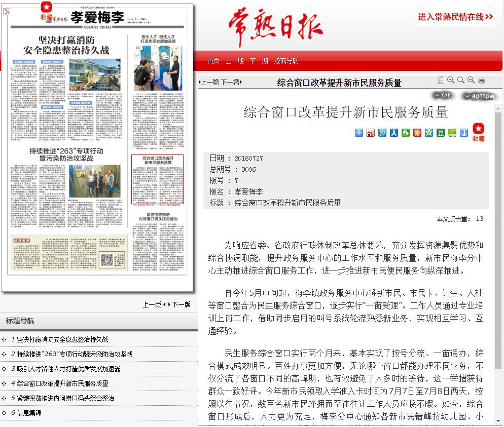504x427 pixels.
Task: Click the zoom in magnifier icon
Action: coord(451,80)
